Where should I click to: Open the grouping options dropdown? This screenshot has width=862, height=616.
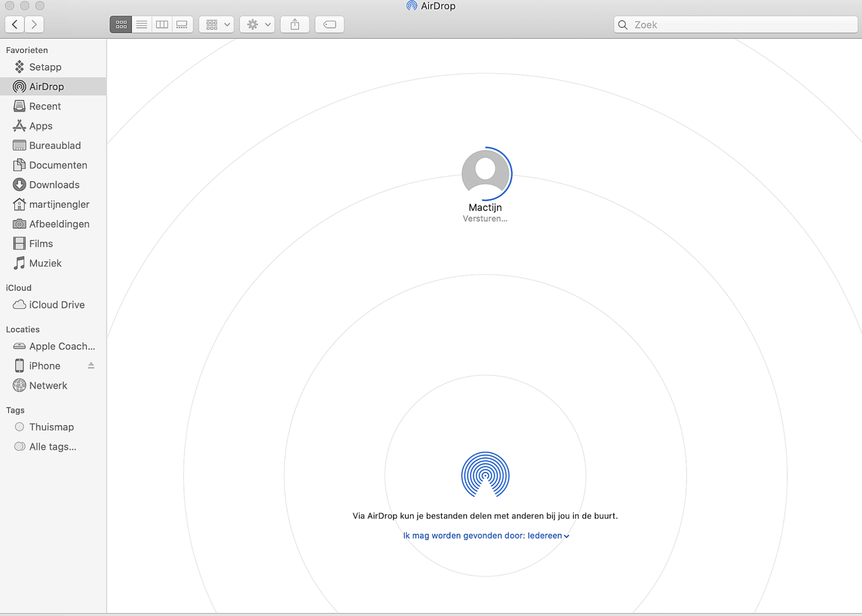pyautogui.click(x=216, y=24)
